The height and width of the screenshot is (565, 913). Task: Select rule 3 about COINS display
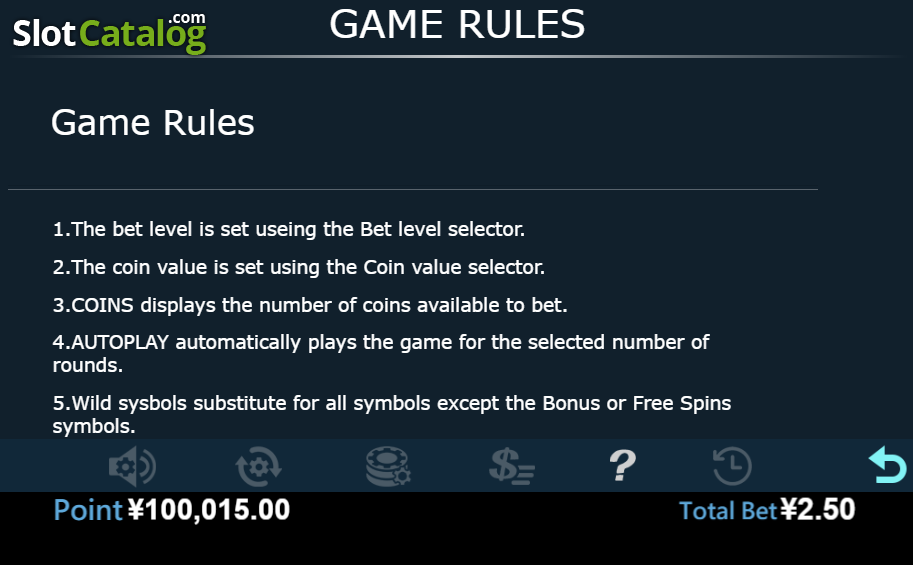point(310,305)
